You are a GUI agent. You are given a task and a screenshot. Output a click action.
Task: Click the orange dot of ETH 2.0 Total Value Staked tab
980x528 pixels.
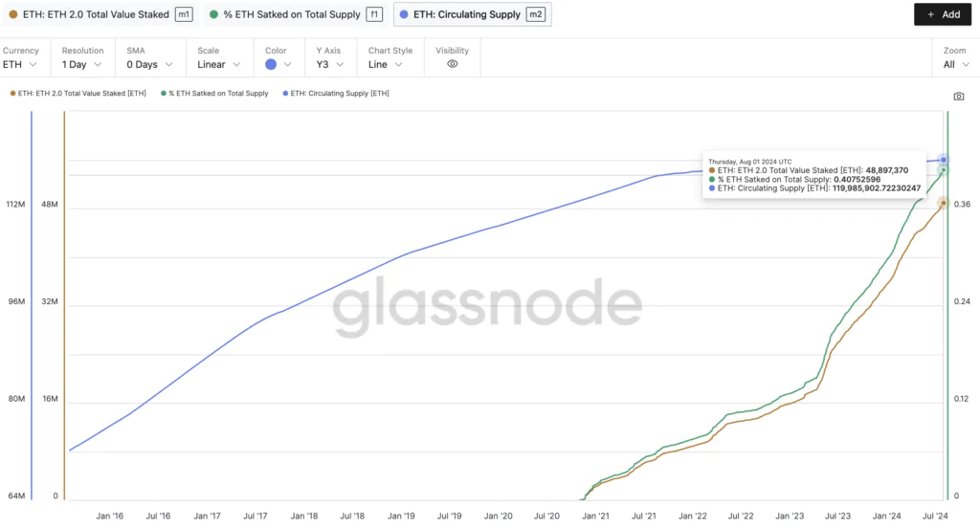13,14
